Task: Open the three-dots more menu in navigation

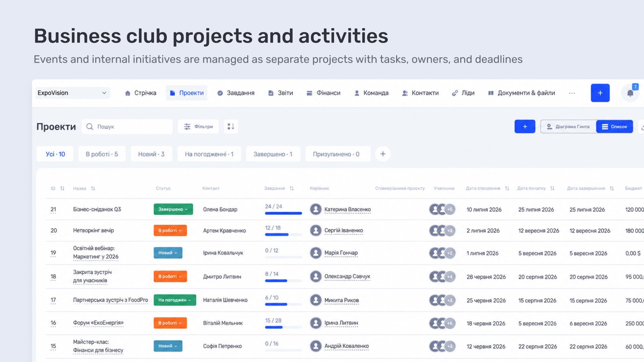Action: tap(572, 93)
